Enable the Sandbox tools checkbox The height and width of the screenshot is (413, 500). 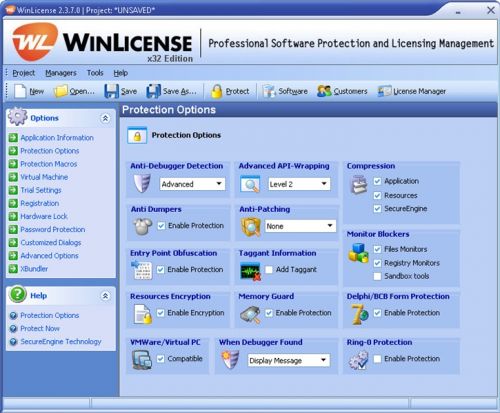click(x=377, y=276)
